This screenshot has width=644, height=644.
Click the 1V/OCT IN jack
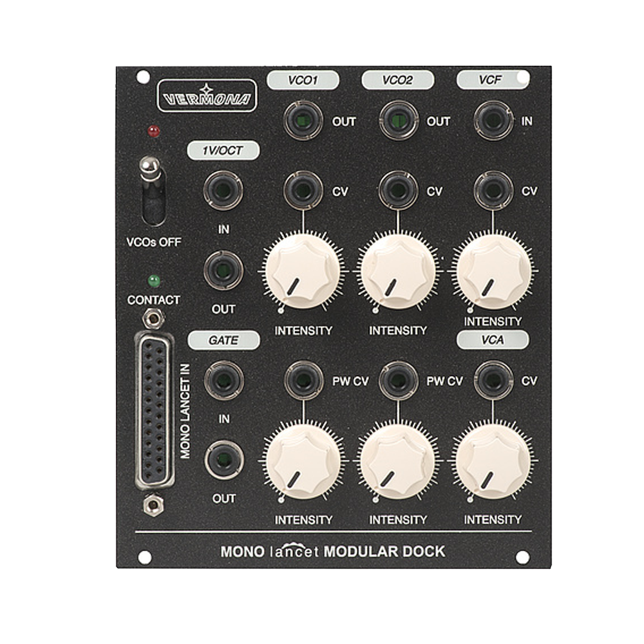[223, 191]
